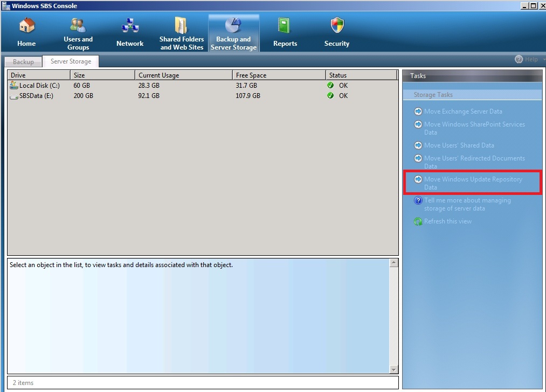
Task: Click the 28.3 GB current usage cell
Action: pos(149,85)
